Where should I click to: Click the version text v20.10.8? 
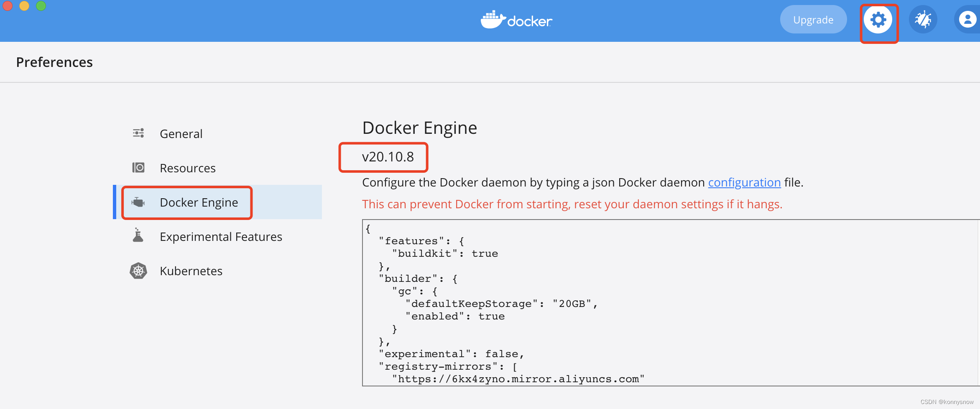point(388,157)
